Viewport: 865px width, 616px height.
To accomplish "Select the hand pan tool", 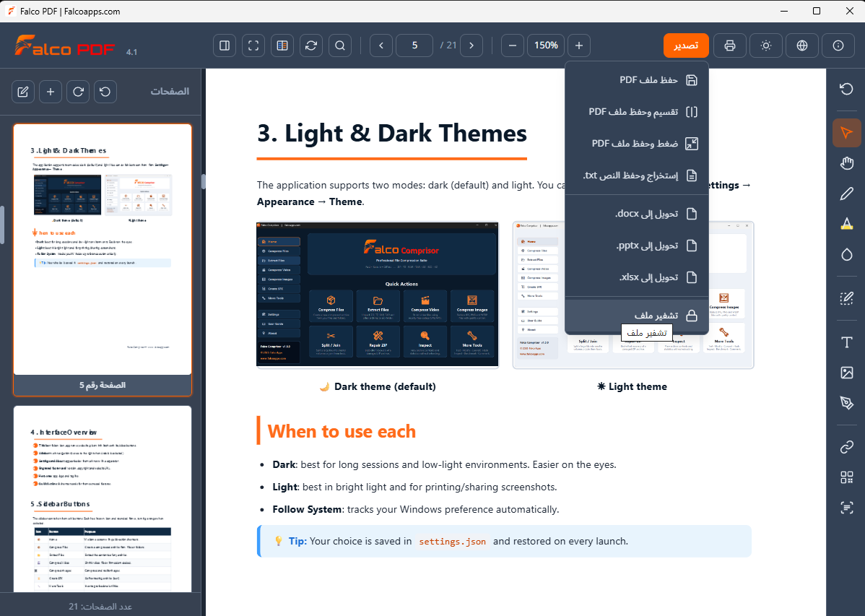I will pyautogui.click(x=846, y=162).
